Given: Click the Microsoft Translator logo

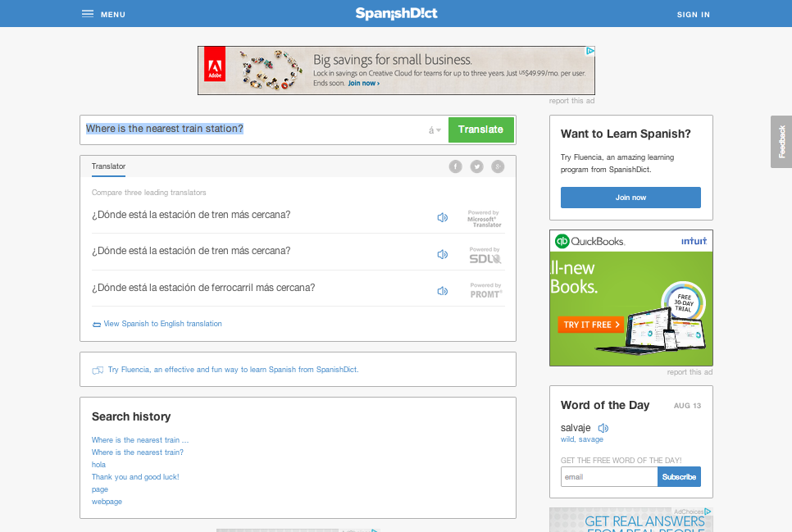Looking at the screenshot, I should point(484,219).
